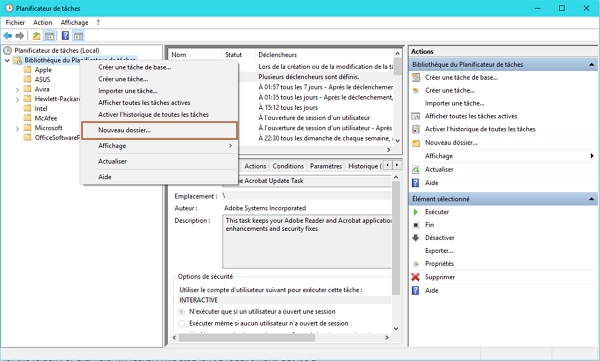
Task: Toggle the Action pane toolbar icon
Action: click(x=78, y=36)
